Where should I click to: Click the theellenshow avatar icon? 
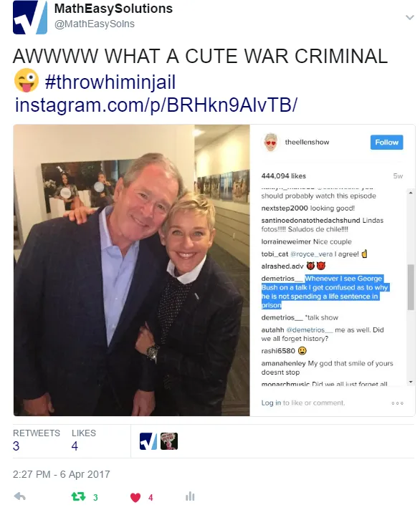pyautogui.click(x=271, y=142)
